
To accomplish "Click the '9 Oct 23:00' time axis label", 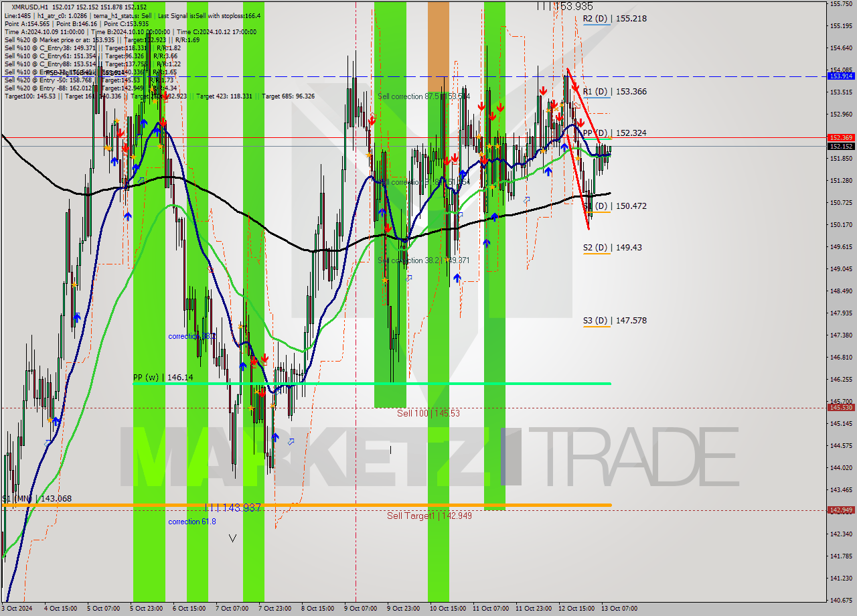I will point(404,609).
